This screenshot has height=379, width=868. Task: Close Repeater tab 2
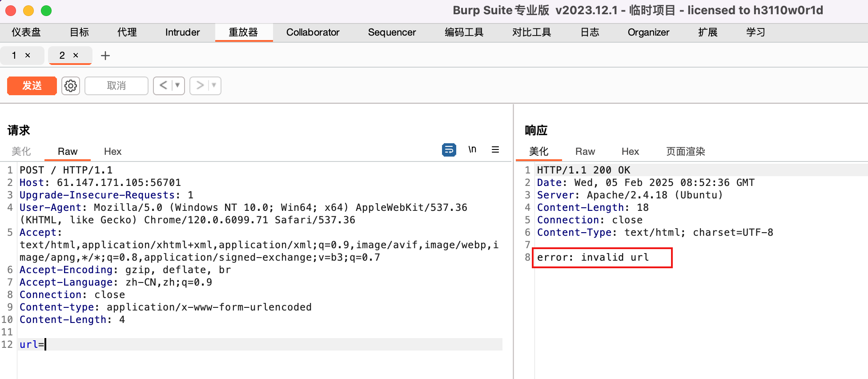coord(76,55)
